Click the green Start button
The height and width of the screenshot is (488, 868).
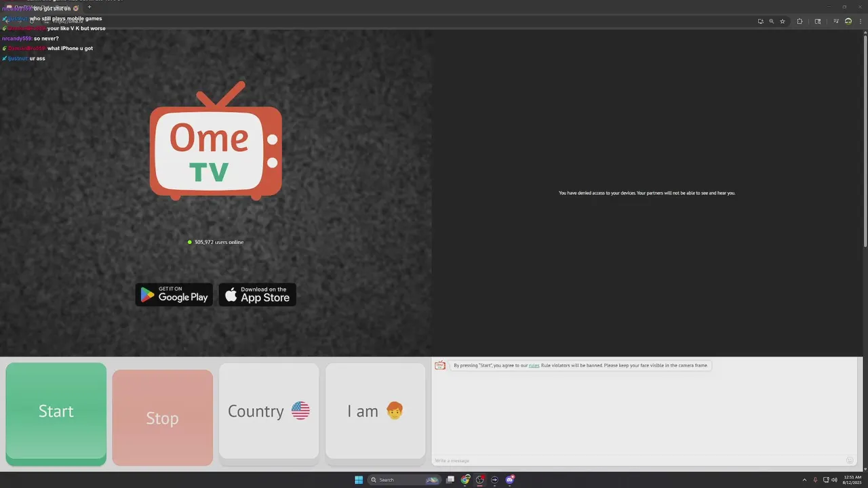(x=56, y=413)
